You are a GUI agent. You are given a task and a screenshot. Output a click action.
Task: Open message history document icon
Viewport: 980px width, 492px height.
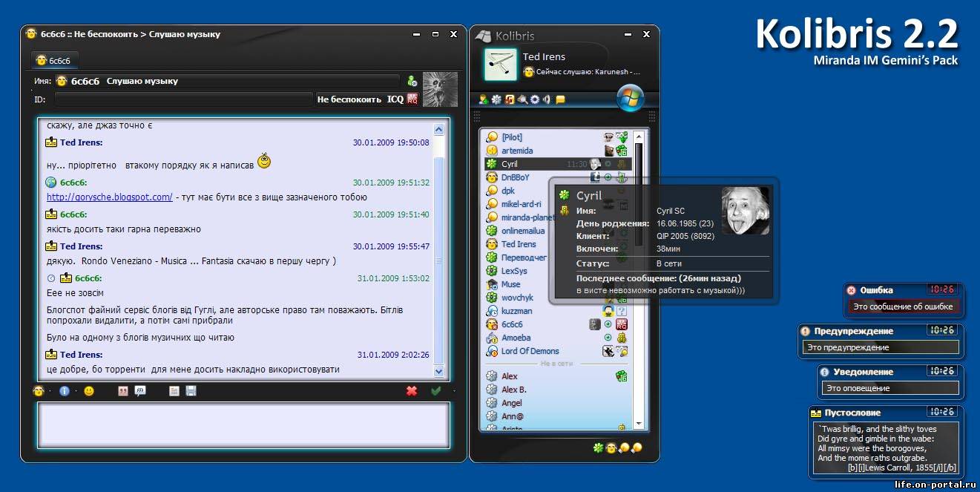pyautogui.click(x=174, y=391)
